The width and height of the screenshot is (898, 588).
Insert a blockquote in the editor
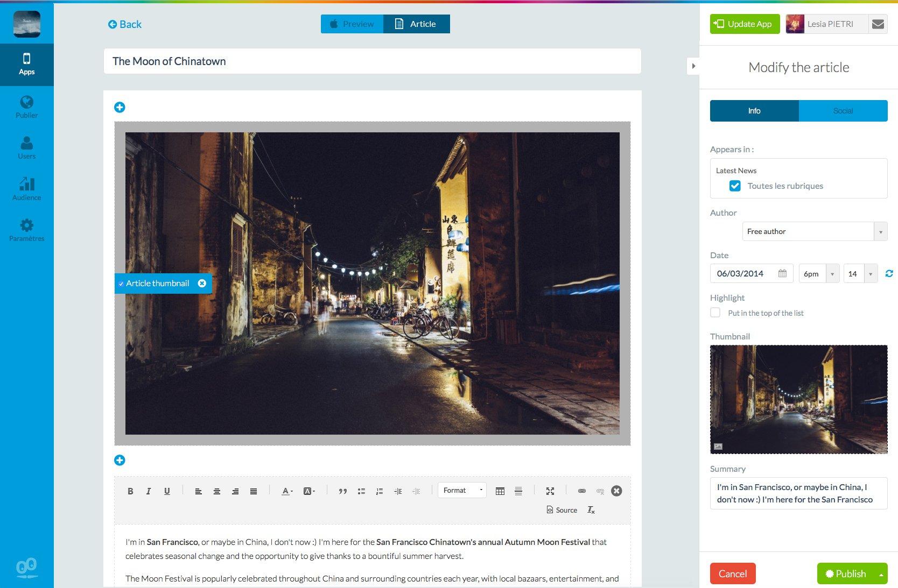[342, 491]
